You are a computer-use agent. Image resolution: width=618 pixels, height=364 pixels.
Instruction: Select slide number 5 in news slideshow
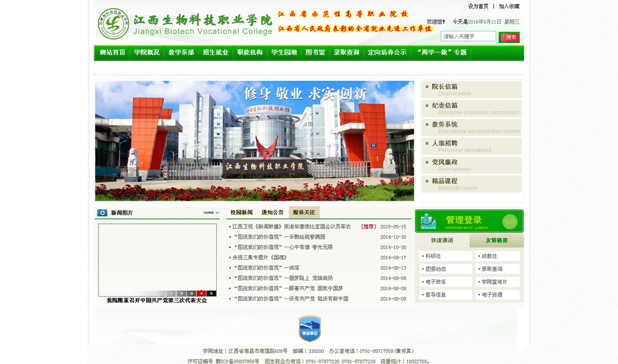pyautogui.click(x=211, y=293)
